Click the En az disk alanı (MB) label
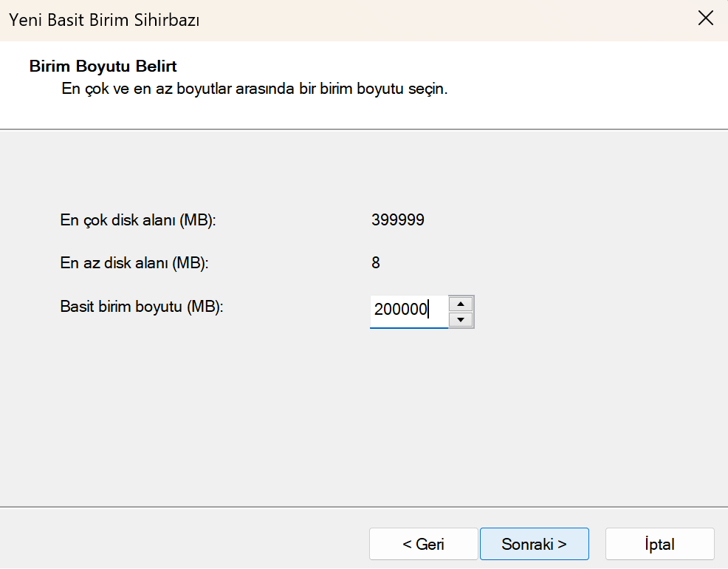The image size is (728, 569). click(134, 262)
